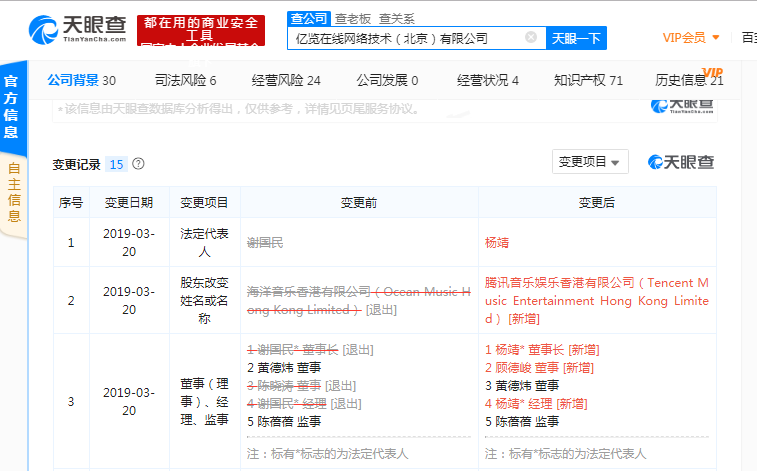Expand the 变更项目 filter dropdown
The height and width of the screenshot is (471, 757).
point(590,162)
